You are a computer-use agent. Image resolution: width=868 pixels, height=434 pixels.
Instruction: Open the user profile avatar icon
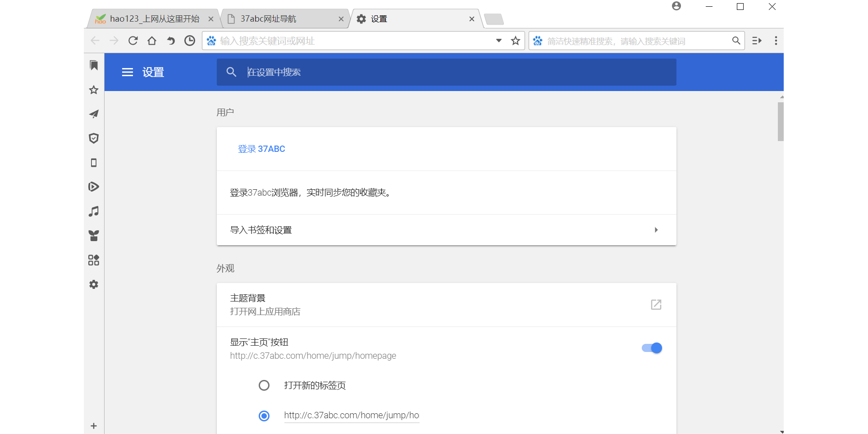tap(676, 6)
